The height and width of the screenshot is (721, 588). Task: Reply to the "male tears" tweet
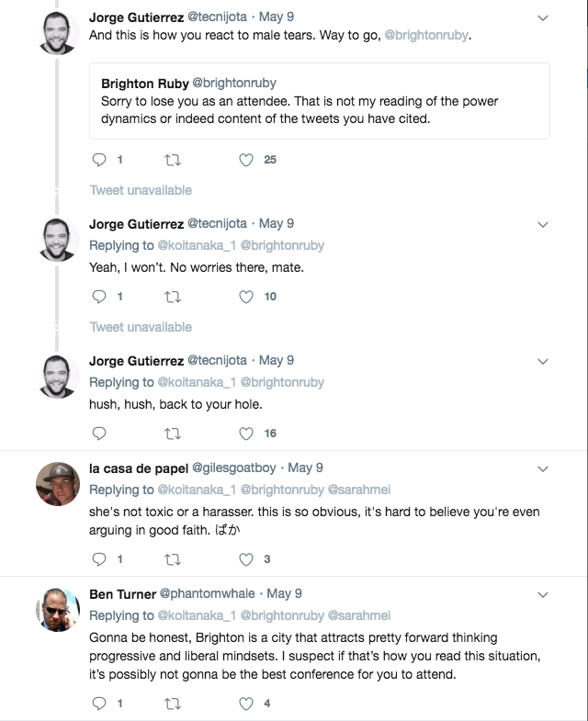click(x=99, y=160)
